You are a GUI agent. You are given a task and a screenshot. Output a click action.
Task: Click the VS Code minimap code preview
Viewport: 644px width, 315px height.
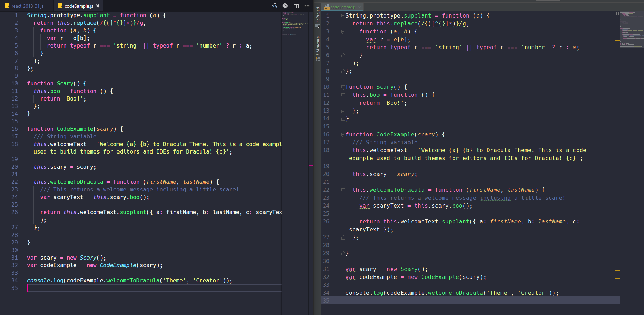tap(295, 24)
